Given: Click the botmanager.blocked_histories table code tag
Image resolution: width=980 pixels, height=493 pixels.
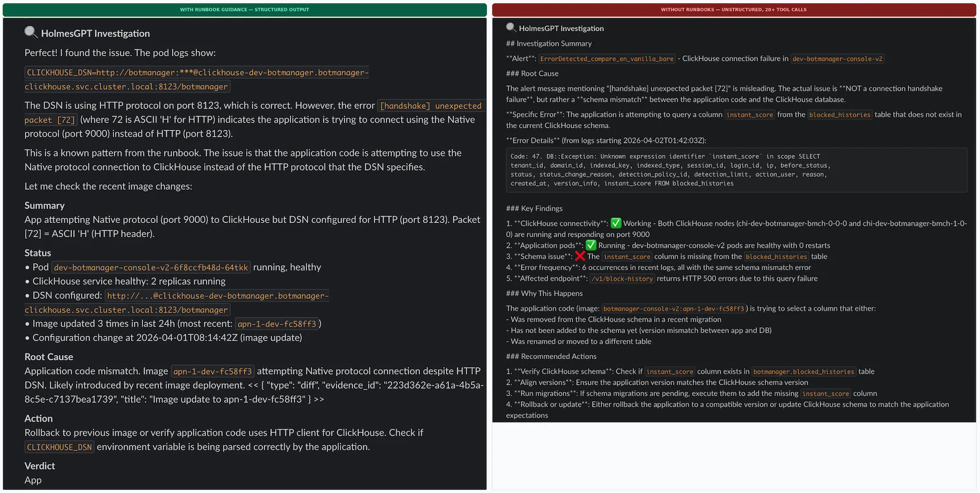Looking at the screenshot, I should [803, 372].
